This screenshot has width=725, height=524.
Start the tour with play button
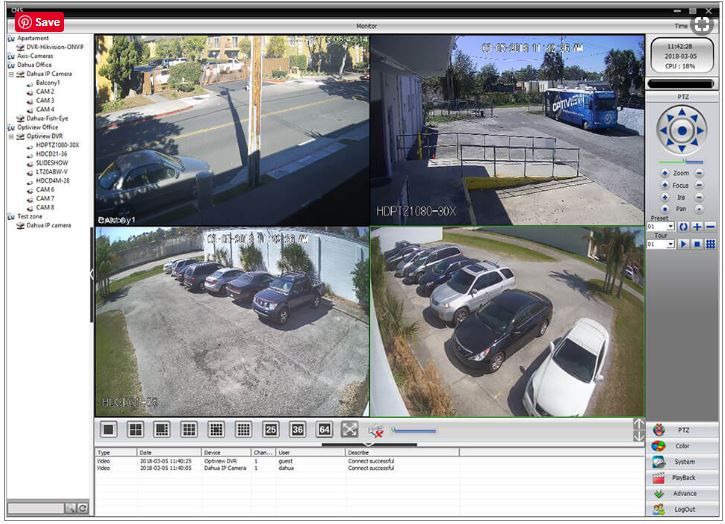(x=684, y=244)
